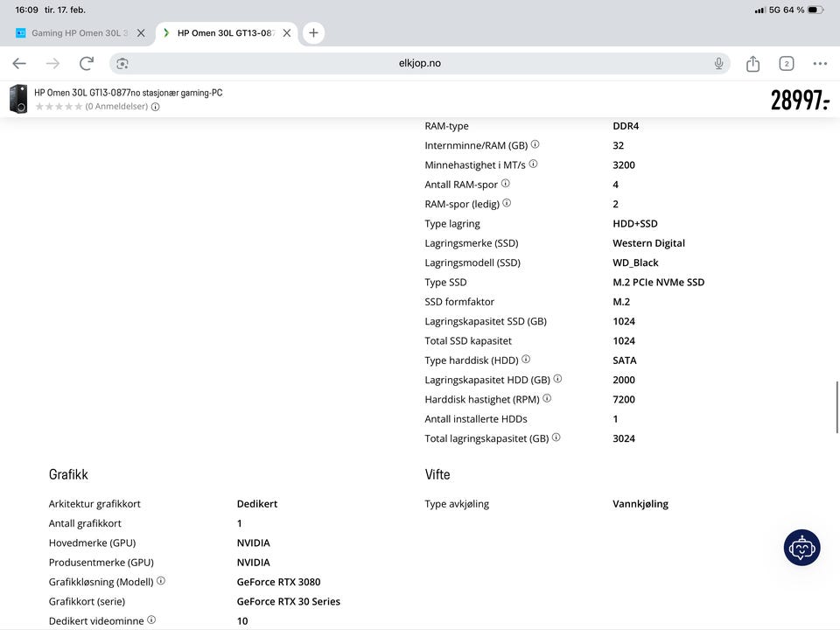
Task: Click the value DDR4
Action: [x=626, y=126]
